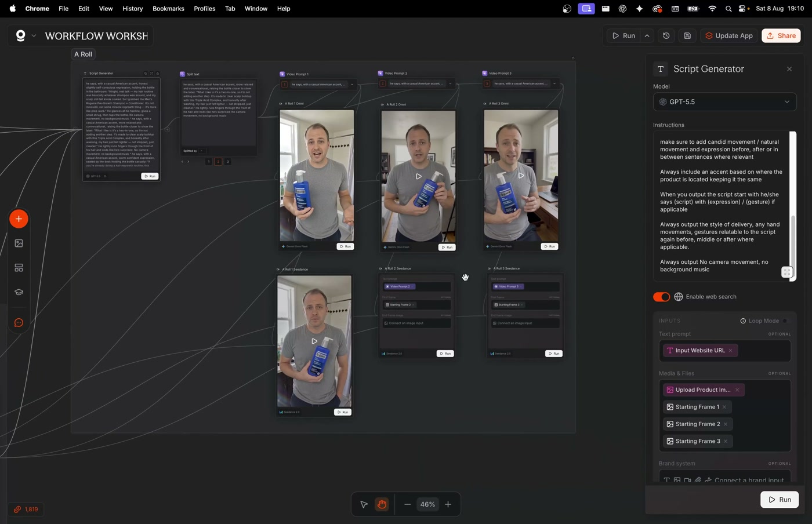Viewport: 812px width, 524px height.
Task: Click the Update App button
Action: [x=728, y=36]
